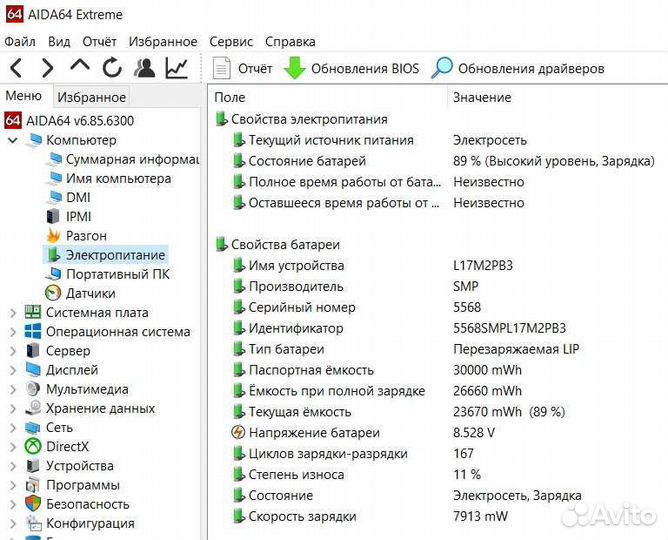Image resolution: width=668 pixels, height=540 pixels.
Task: Expand the Дисплей tree node
Action: coord(13,370)
